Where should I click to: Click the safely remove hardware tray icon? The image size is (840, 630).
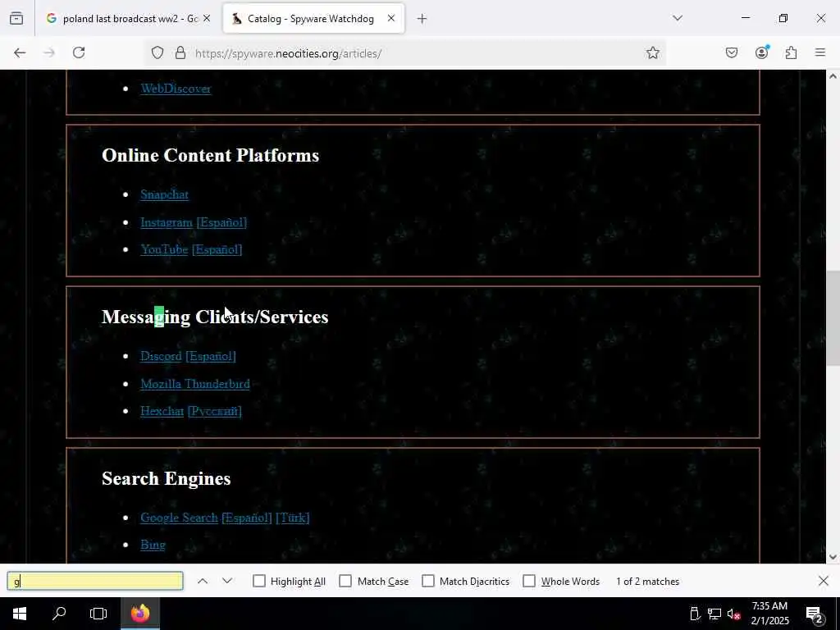tap(694, 614)
